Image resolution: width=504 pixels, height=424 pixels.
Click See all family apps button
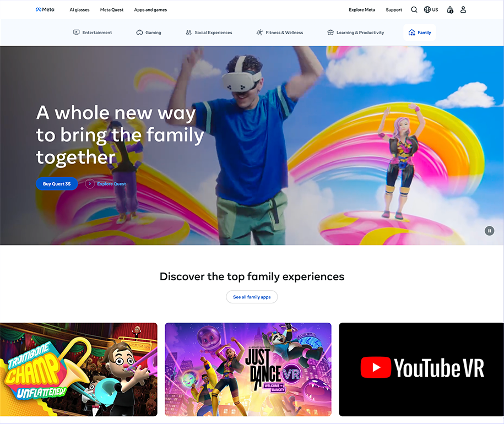point(252,297)
